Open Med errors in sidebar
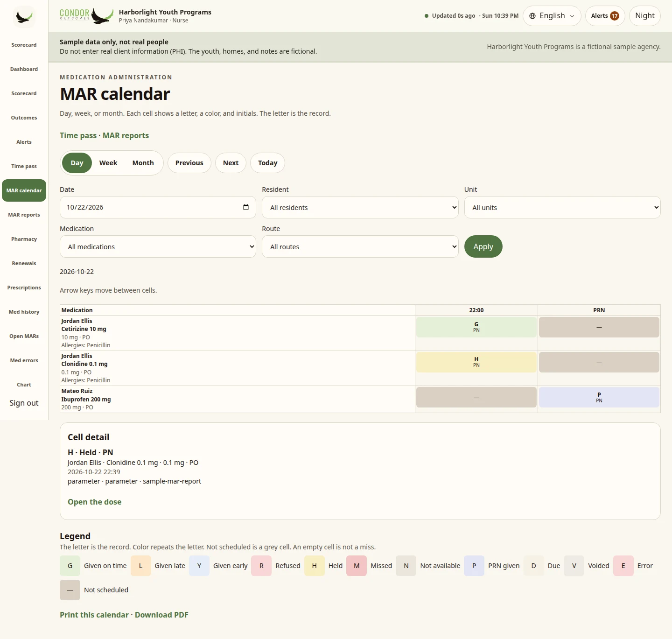The image size is (672, 639). point(24,360)
